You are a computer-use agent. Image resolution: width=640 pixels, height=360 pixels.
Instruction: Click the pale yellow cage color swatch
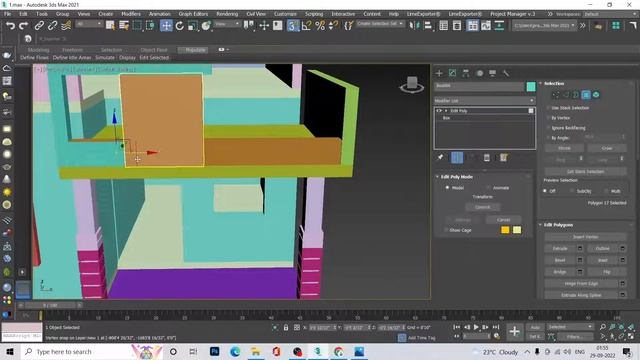click(x=517, y=230)
